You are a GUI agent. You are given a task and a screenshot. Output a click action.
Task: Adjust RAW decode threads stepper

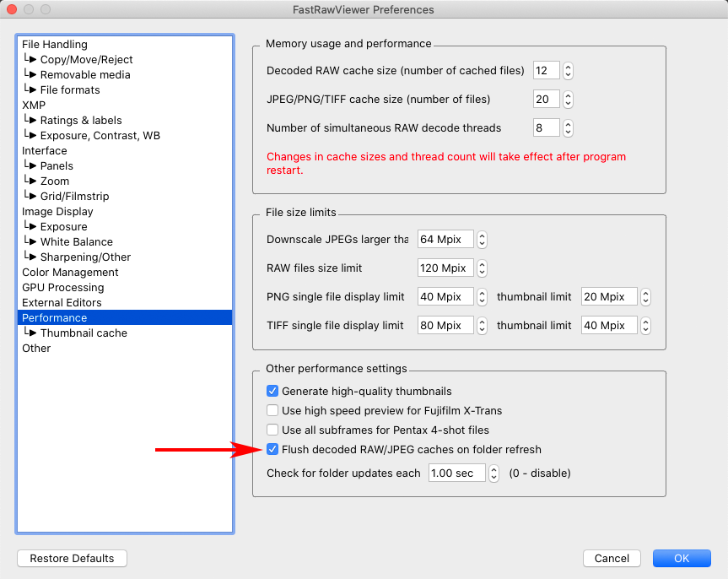click(x=568, y=128)
